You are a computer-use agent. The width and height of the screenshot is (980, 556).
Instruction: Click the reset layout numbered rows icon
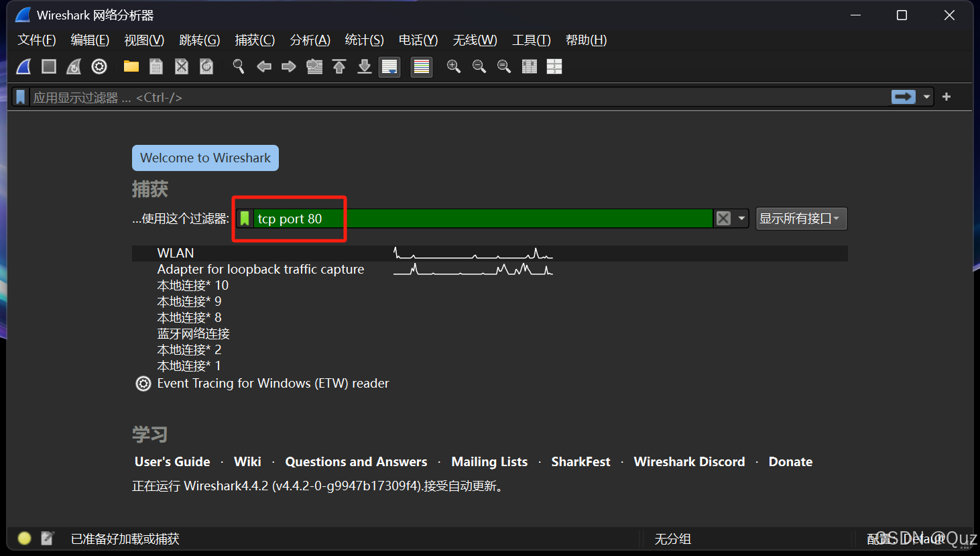[x=554, y=66]
